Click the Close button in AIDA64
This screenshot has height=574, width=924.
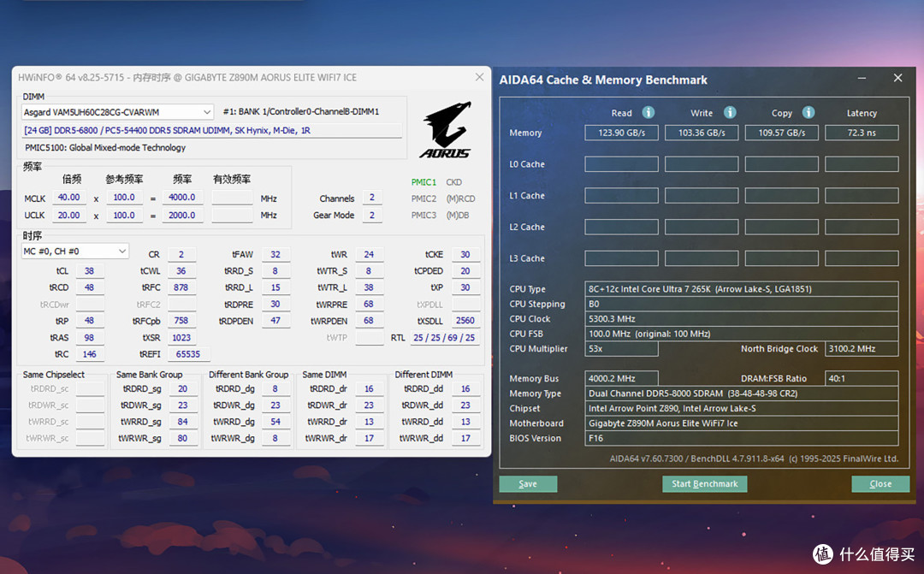[x=880, y=484]
